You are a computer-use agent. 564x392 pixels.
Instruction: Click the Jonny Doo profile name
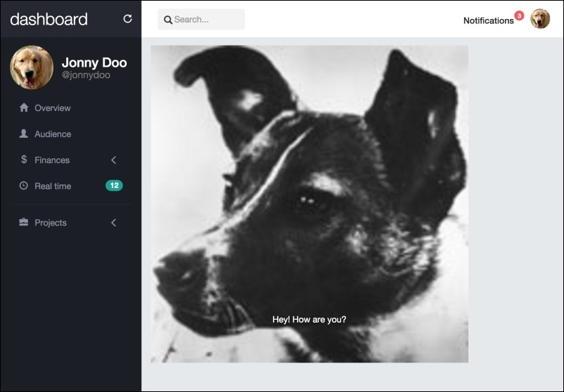(94, 63)
